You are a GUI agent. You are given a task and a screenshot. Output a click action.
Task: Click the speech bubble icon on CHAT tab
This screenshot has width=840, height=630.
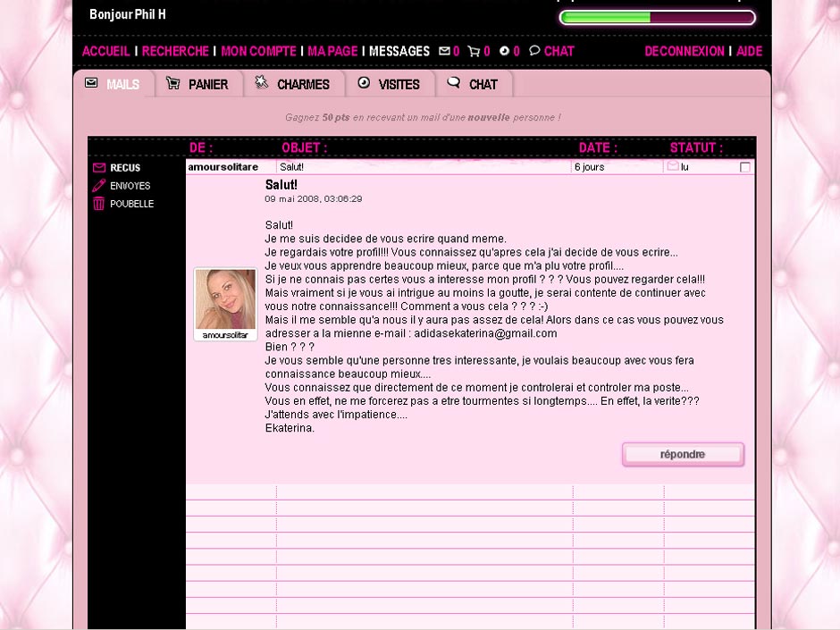(x=454, y=82)
